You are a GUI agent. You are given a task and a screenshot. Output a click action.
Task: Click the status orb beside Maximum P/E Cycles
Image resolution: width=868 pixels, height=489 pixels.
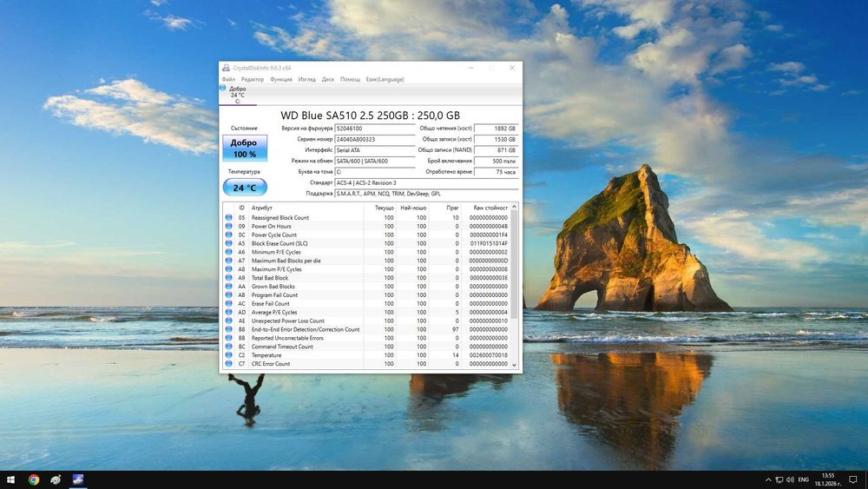coord(228,269)
